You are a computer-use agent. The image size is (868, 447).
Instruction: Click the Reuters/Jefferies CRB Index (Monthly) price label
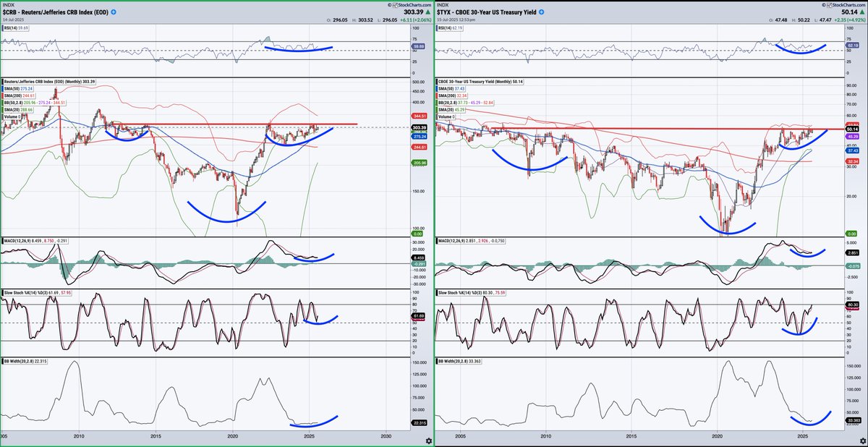coord(50,82)
